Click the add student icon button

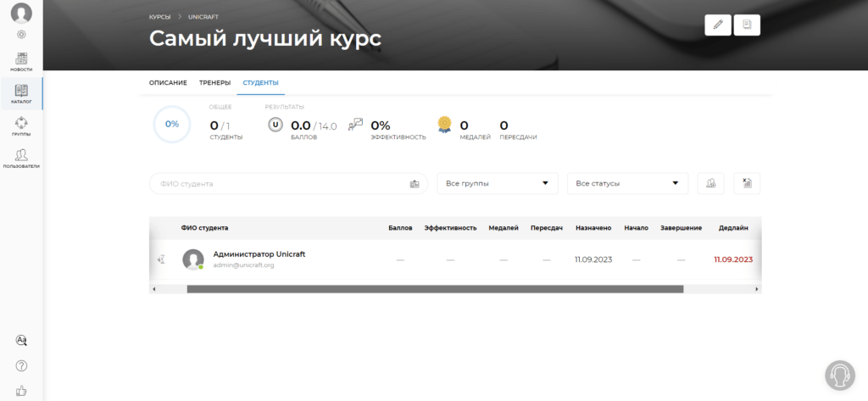coord(711,183)
